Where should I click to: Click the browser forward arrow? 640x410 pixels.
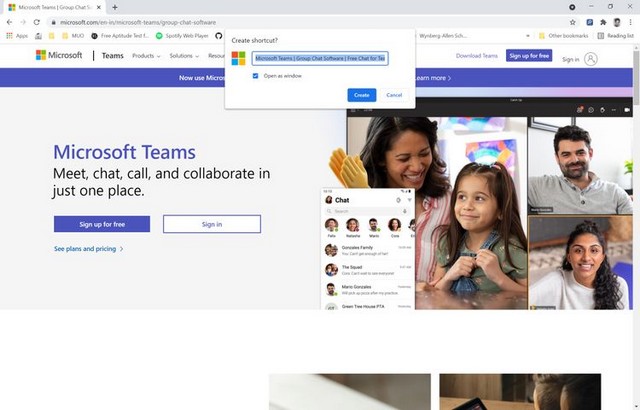(x=23, y=22)
